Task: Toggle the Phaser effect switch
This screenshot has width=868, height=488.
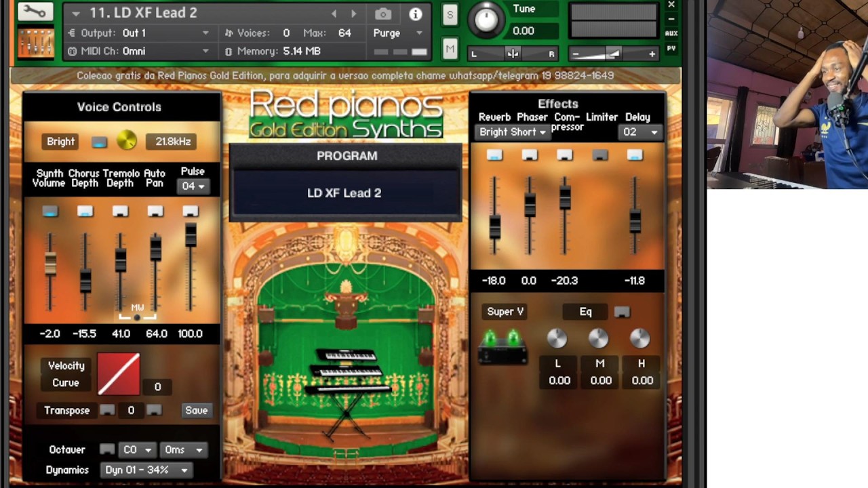Action: click(530, 156)
